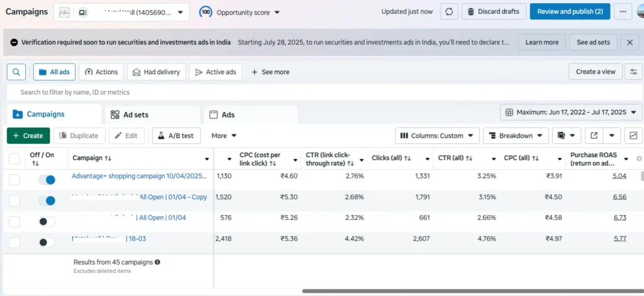Dismiss the verification notice banner
This screenshot has height=296, width=644.
coord(630,42)
